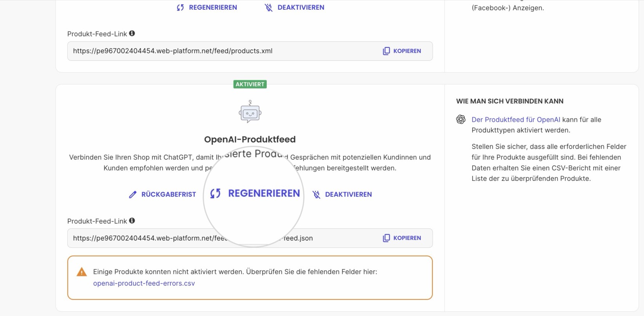
Task: Select the products.xml feed URL field
Action: pyautogui.click(x=250, y=51)
